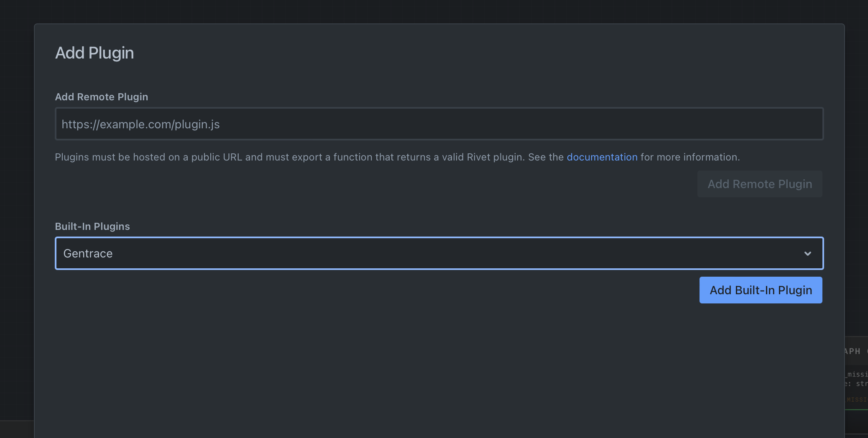
Task: Click the 'str' text at the right edge
Action: click(x=861, y=384)
